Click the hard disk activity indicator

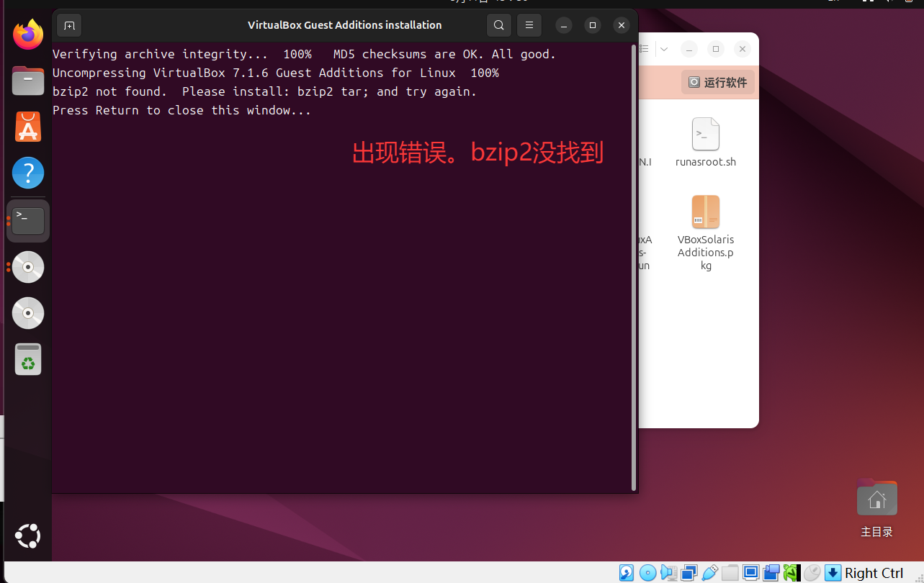(x=627, y=573)
